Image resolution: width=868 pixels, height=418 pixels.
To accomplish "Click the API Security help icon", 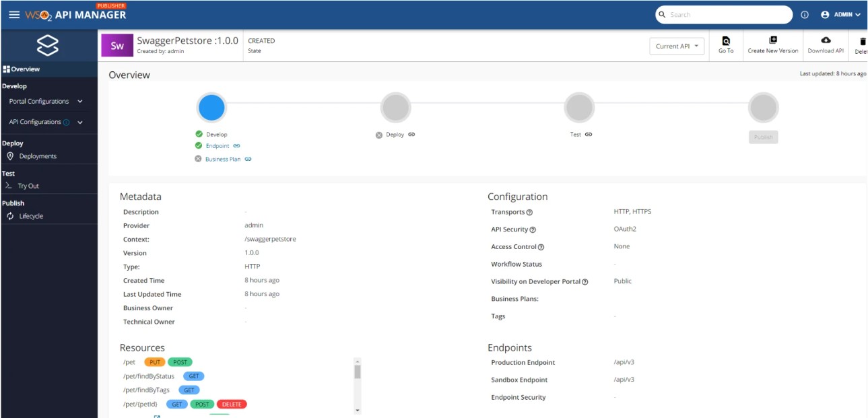I will (533, 230).
